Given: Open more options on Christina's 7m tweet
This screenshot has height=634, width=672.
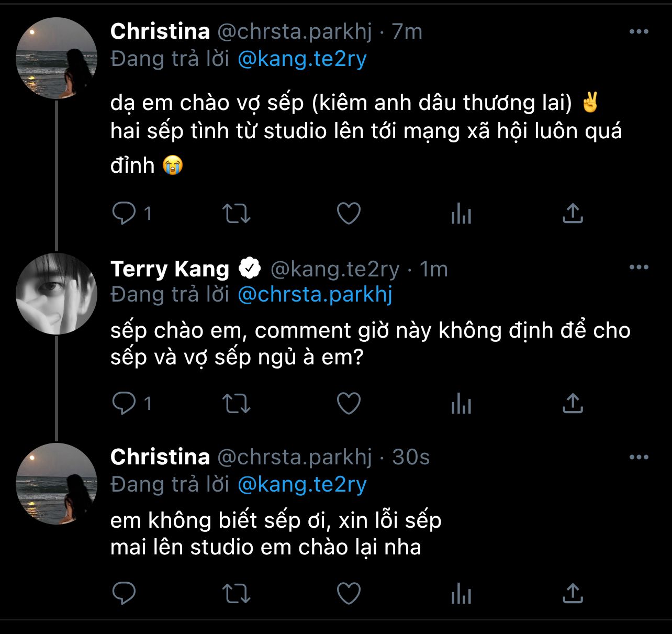Looking at the screenshot, I should click(639, 32).
